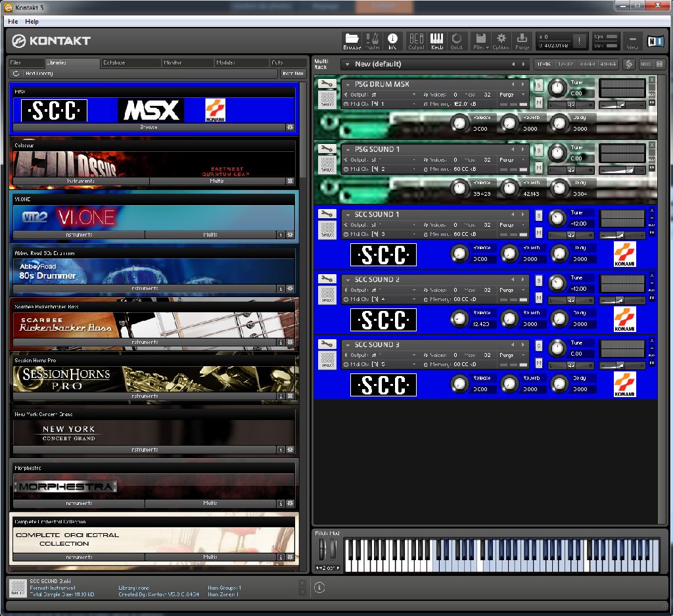Open Multis of the VI.ONE library

coord(210,235)
